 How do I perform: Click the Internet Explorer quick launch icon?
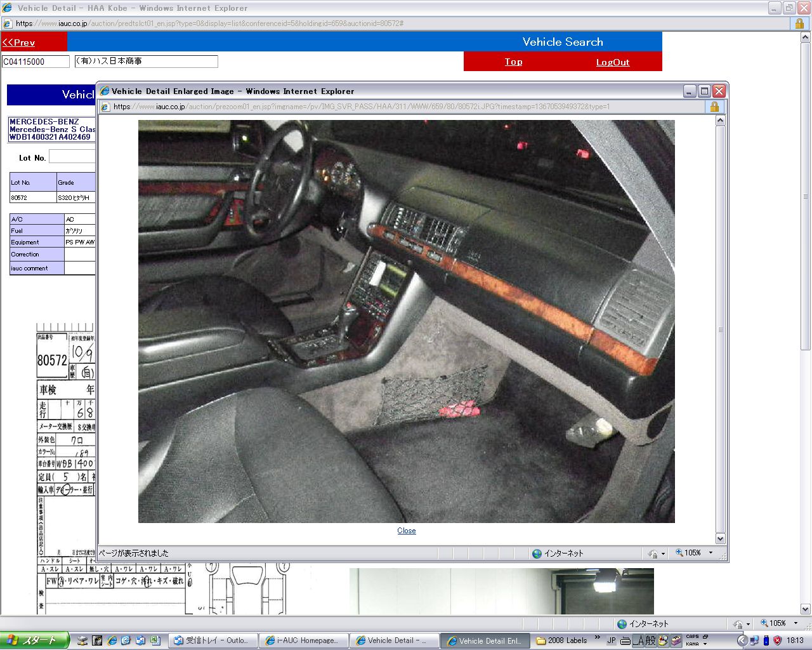(x=112, y=640)
